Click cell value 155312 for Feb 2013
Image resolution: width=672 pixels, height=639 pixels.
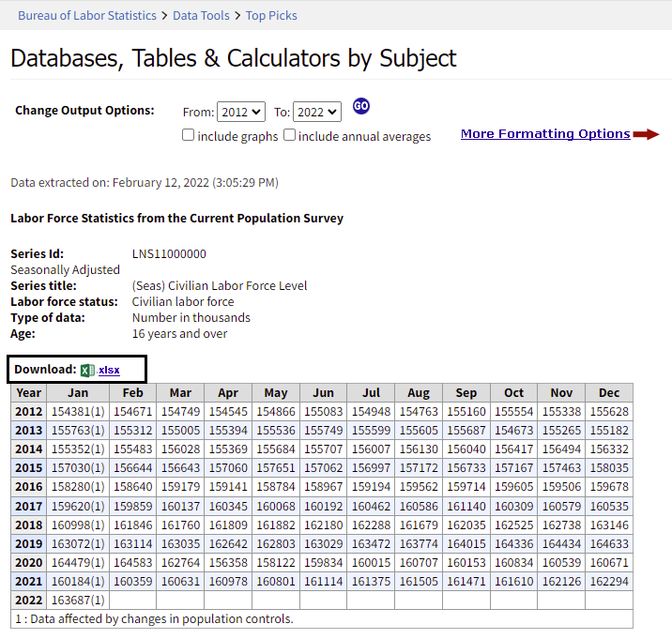click(x=133, y=431)
